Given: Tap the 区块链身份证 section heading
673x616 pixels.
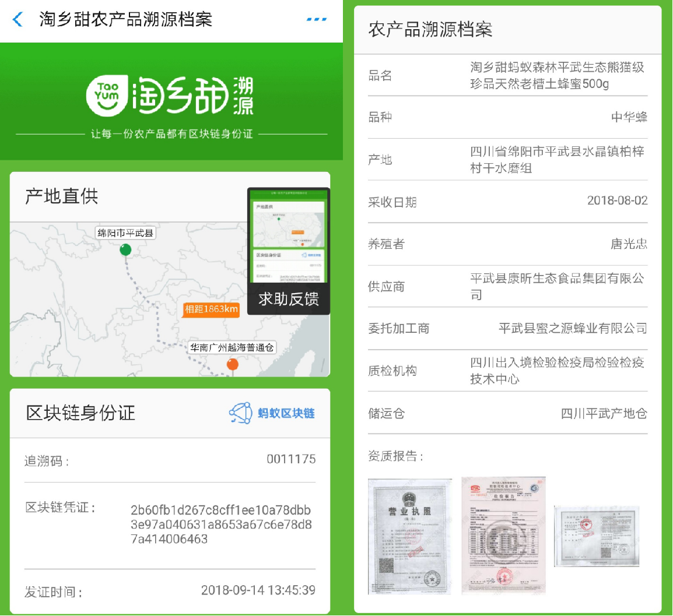Looking at the screenshot, I should (80, 413).
